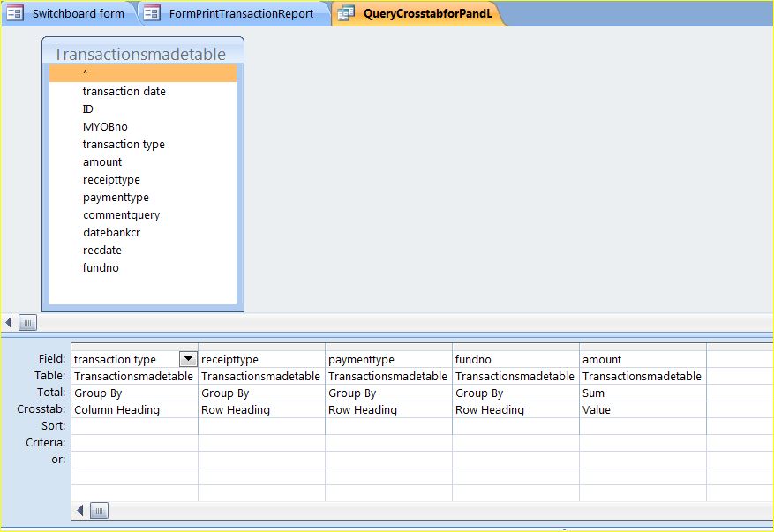Click the form icon on Switchboard tab
774x532 pixels.
pyautogui.click(x=15, y=13)
